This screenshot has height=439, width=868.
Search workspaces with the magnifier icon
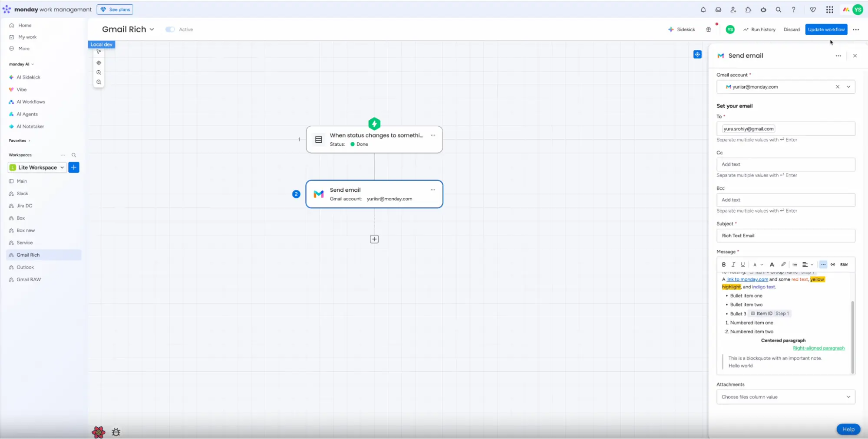pos(74,155)
